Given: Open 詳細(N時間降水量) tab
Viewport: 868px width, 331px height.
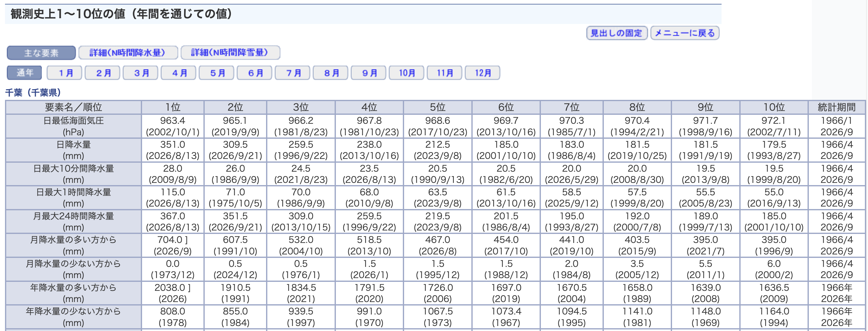Looking at the screenshot, I should (x=128, y=53).
